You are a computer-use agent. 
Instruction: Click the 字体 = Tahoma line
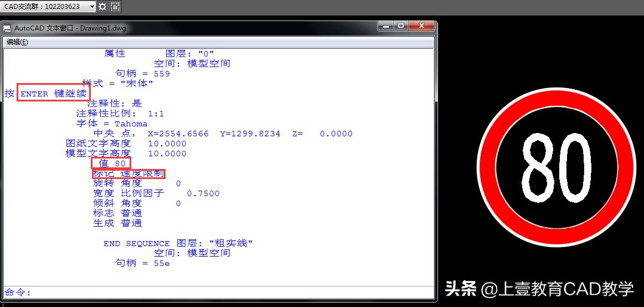pyautogui.click(x=112, y=124)
